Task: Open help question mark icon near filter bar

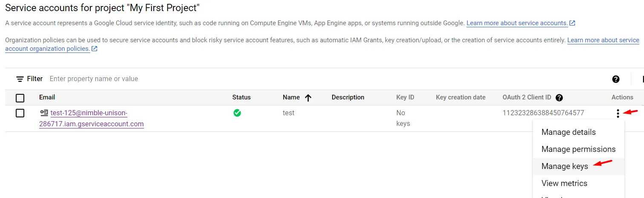Action: tap(615, 79)
